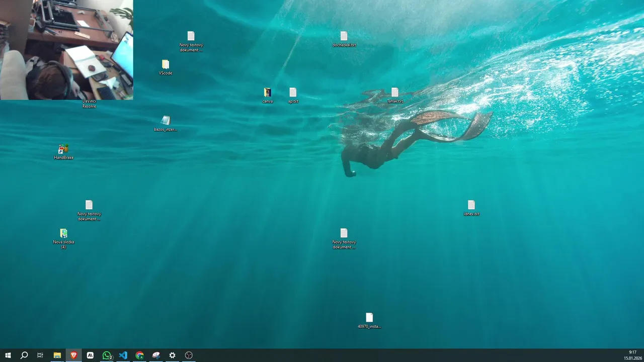Screen dimensions: 644x362
Task: Open Task View from the taskbar
Action: pos(40,355)
